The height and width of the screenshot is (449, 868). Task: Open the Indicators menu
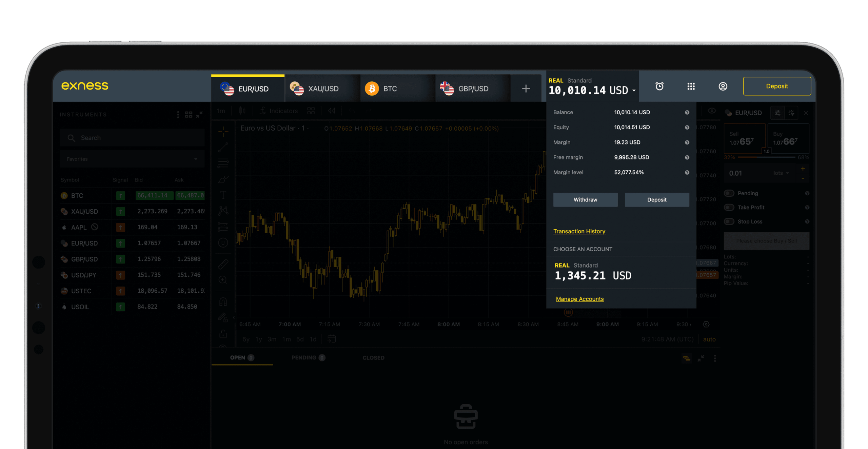coord(279,111)
